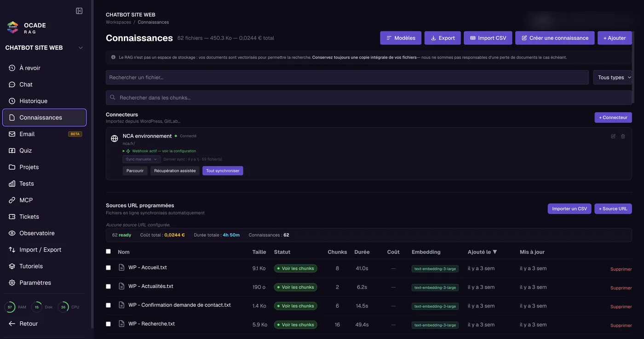Viewport: 644px width, 339px height.
Task: Click the OCADE RAG logo
Action: (x=13, y=28)
